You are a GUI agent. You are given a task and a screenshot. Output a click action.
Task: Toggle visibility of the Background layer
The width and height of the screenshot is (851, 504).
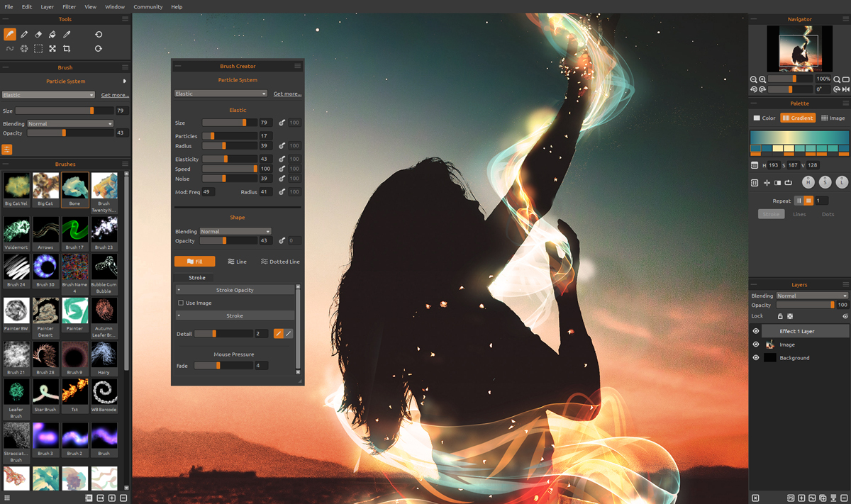[755, 358]
